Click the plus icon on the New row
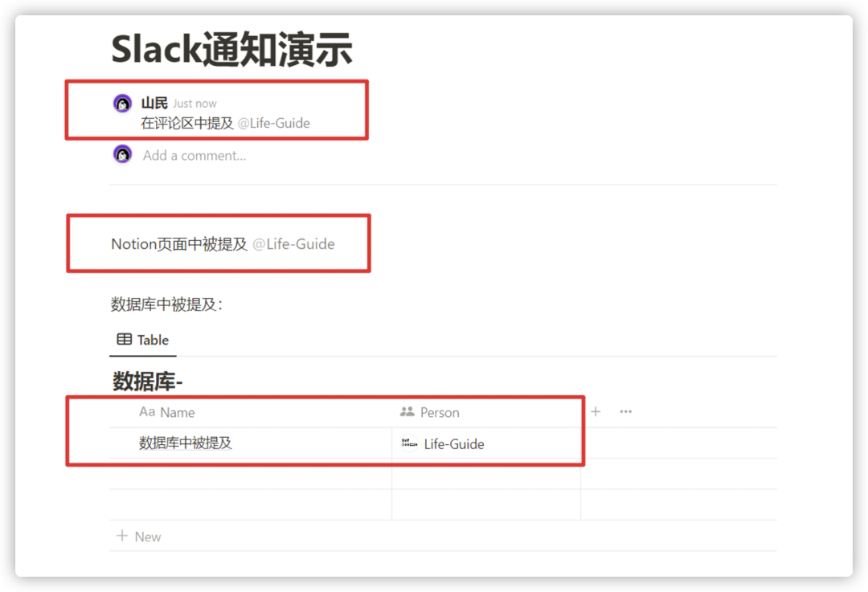 click(x=121, y=536)
